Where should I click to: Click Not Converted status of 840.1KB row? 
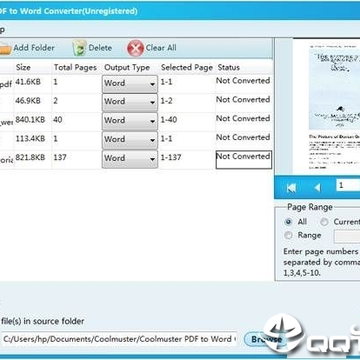click(x=243, y=118)
